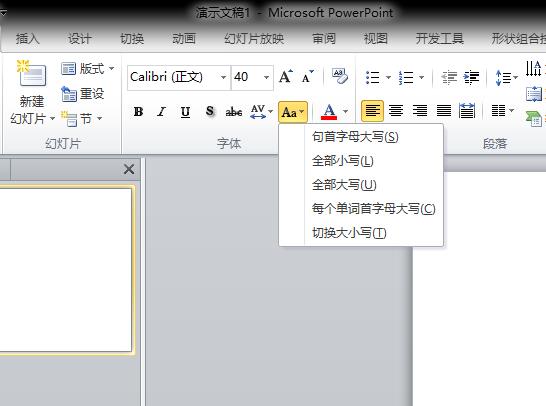Open the font color dropdown arrow

pos(345,112)
